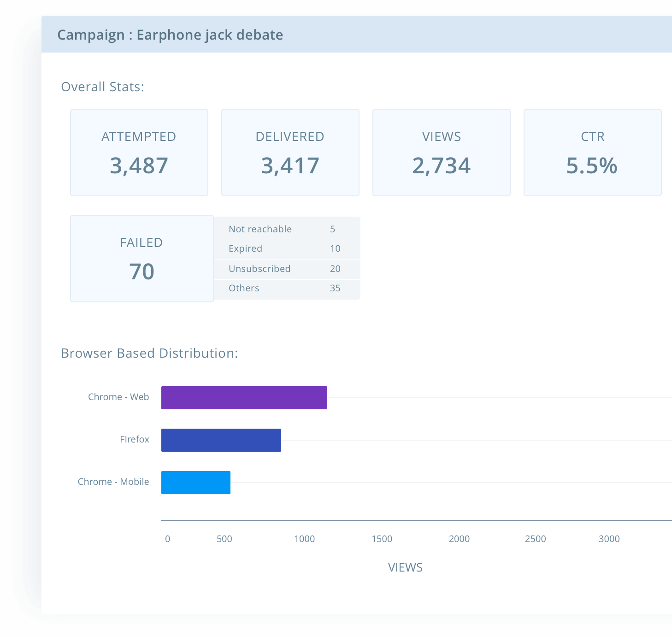Image resolution: width=672 pixels, height=637 pixels.
Task: Click the VIEWS x-axis title
Action: coord(405,567)
